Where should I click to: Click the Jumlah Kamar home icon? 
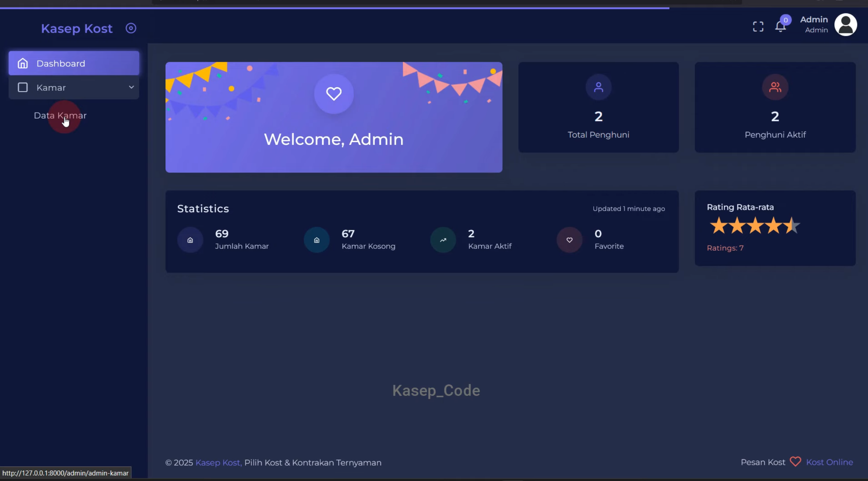[x=190, y=240]
